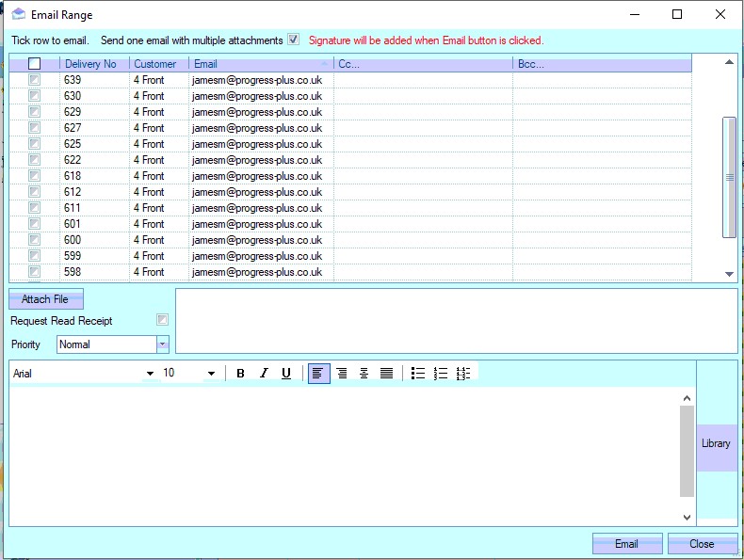This screenshot has width=744, height=560.
Task: Open the Arial font dropdown
Action: coord(150,374)
